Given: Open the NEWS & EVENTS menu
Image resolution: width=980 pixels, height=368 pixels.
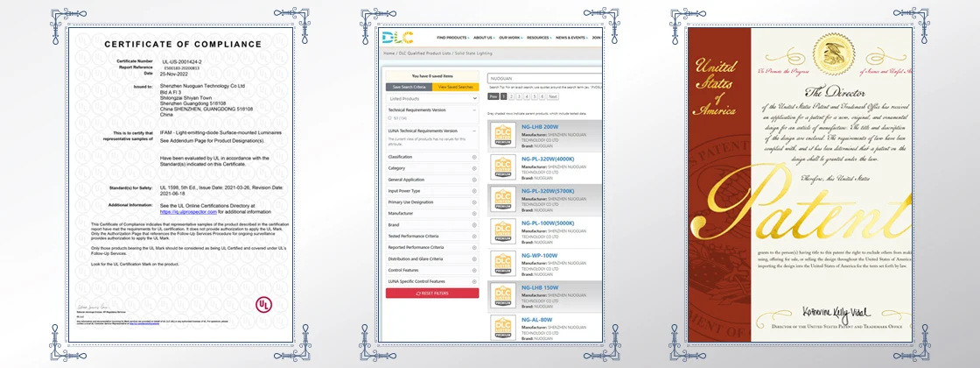Looking at the screenshot, I should pyautogui.click(x=571, y=38).
